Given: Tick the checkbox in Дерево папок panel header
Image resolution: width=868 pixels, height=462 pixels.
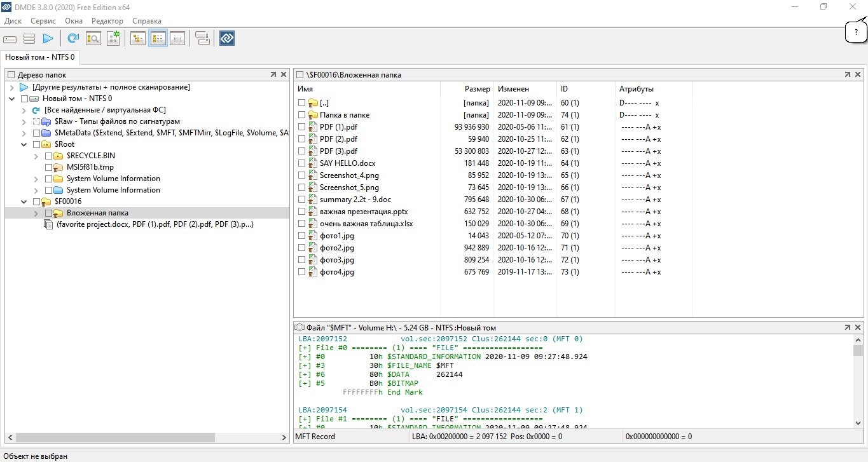Looking at the screenshot, I should tap(11, 75).
